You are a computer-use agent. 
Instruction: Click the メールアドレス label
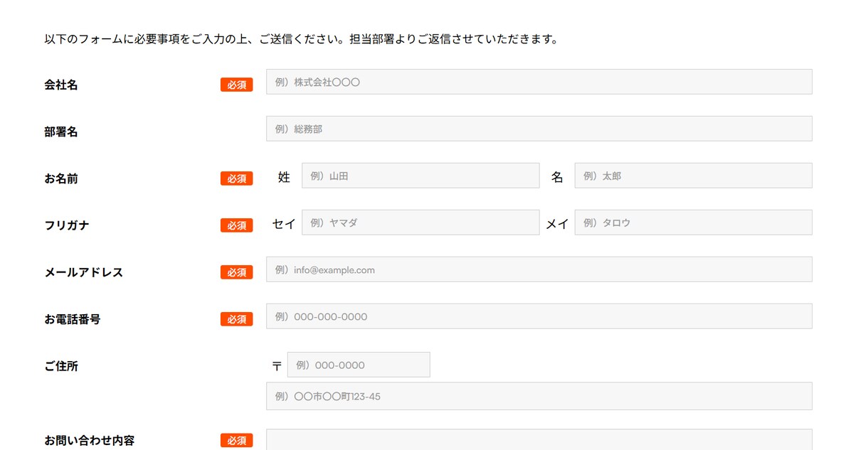84,272
